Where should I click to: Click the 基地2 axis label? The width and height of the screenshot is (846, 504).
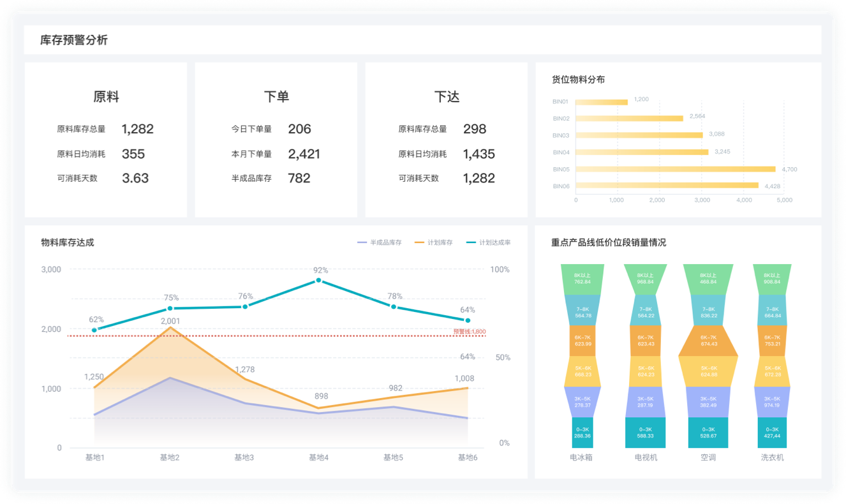[x=169, y=457]
